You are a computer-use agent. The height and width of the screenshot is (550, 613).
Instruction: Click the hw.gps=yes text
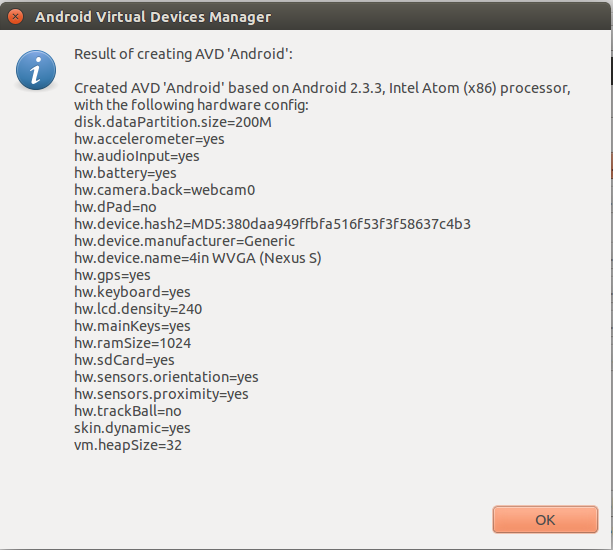click(x=112, y=276)
